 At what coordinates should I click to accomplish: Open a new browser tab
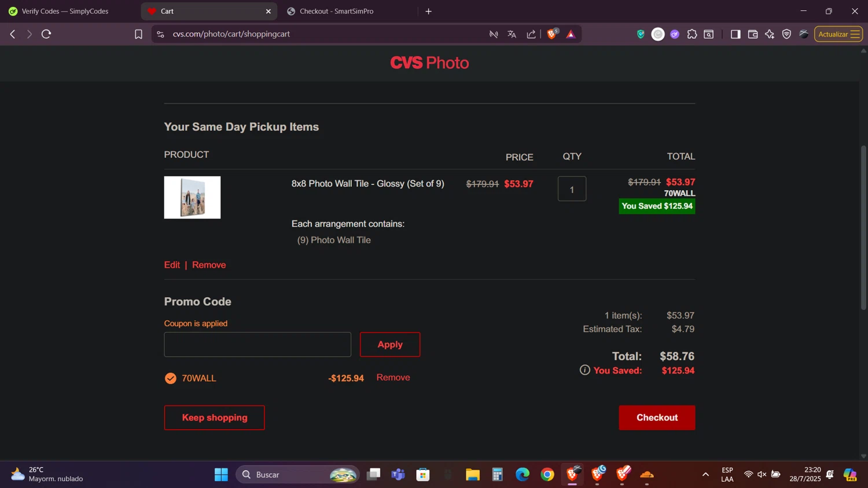tap(429, 11)
